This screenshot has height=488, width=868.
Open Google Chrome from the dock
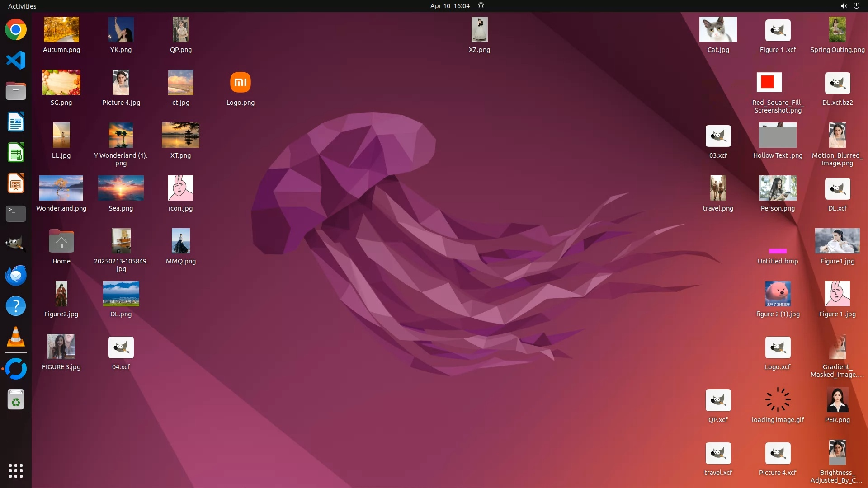[16, 30]
